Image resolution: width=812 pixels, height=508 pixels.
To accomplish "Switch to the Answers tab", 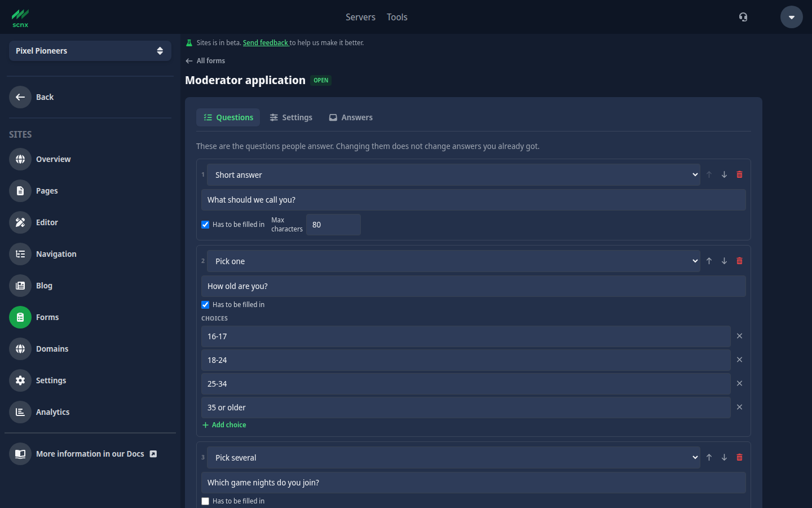I will [x=351, y=117].
